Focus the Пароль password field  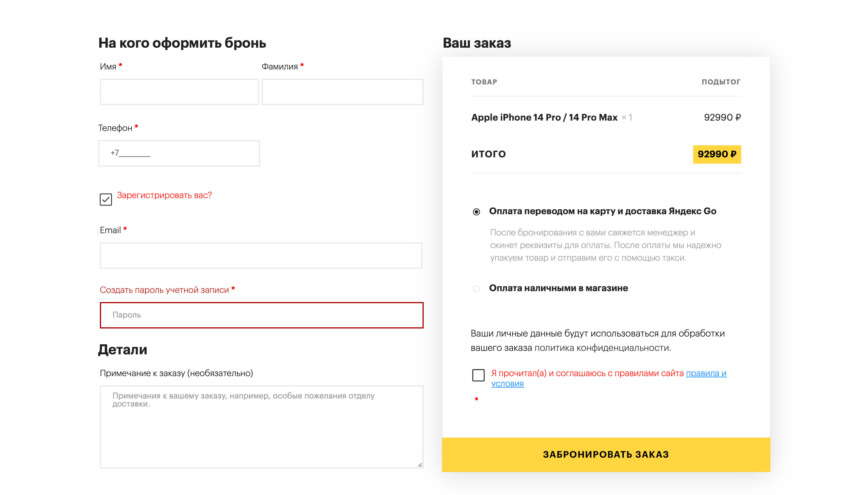point(261,315)
